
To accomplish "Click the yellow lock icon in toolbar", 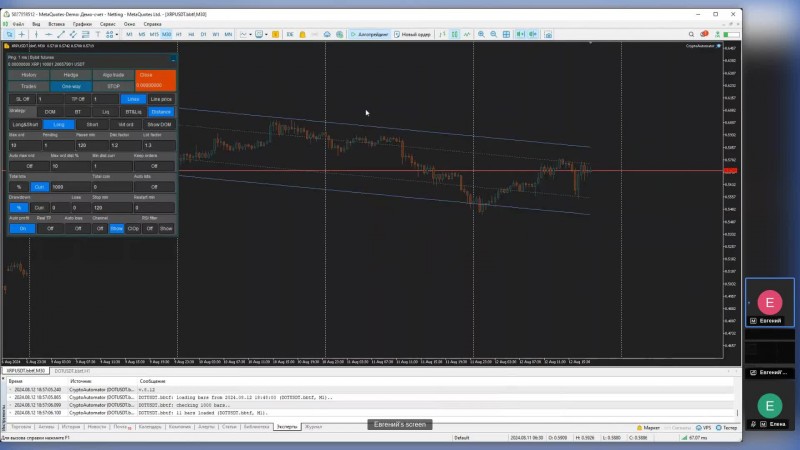I will (302, 34).
